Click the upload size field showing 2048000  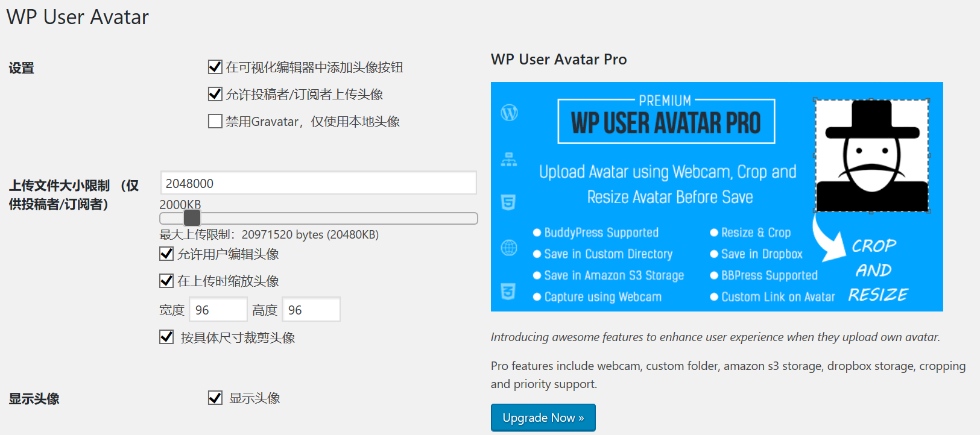318,183
